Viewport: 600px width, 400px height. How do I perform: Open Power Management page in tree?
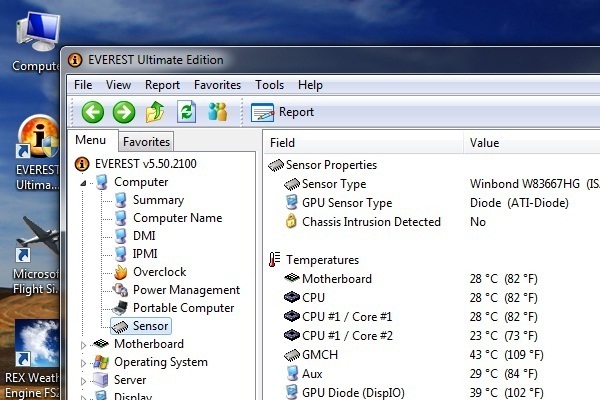point(177,290)
